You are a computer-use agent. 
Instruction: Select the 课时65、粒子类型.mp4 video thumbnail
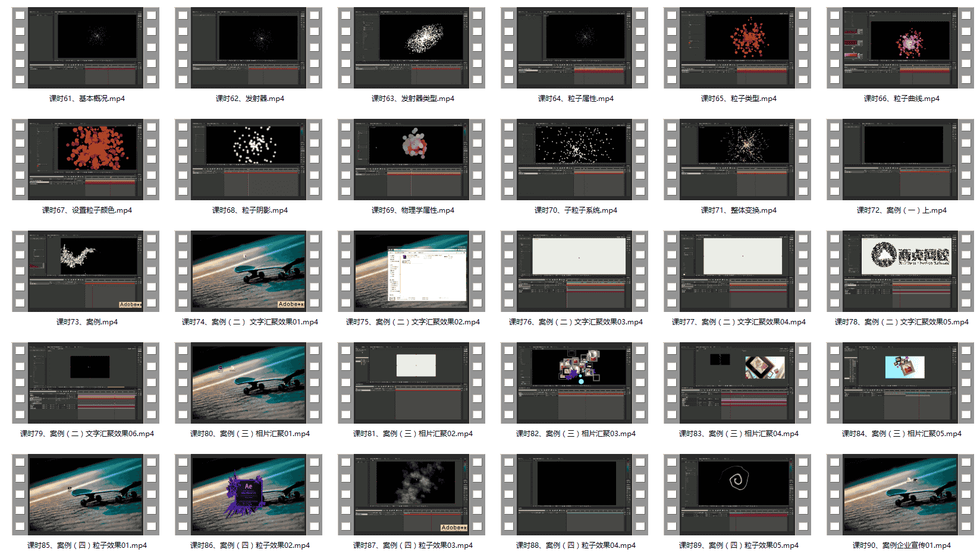point(737,48)
